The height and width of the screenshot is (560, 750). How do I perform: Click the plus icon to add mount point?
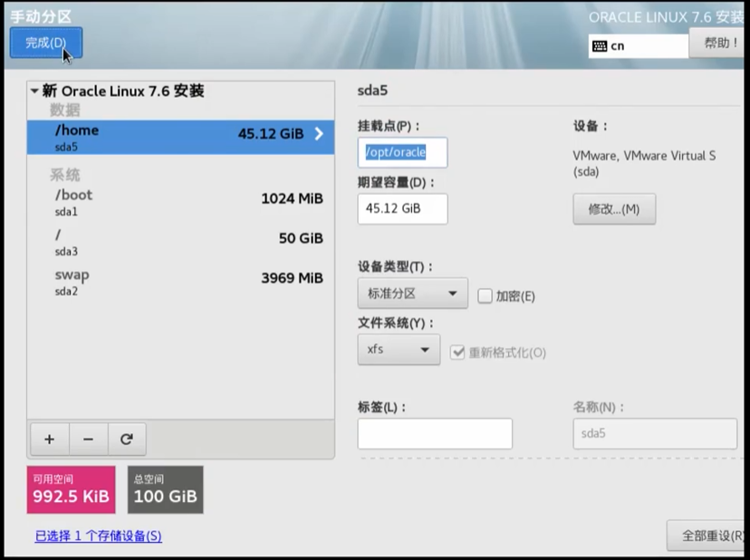[49, 439]
